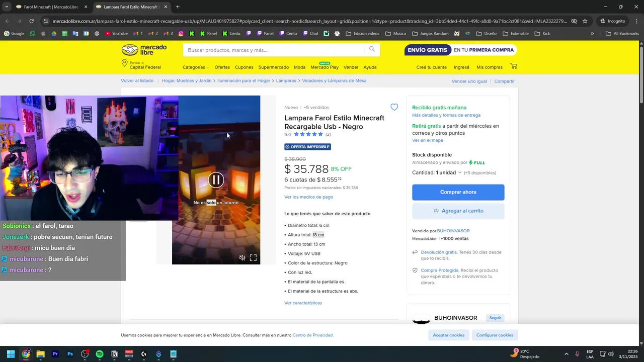
Task: Click the Compartir link
Action: [x=504, y=81]
